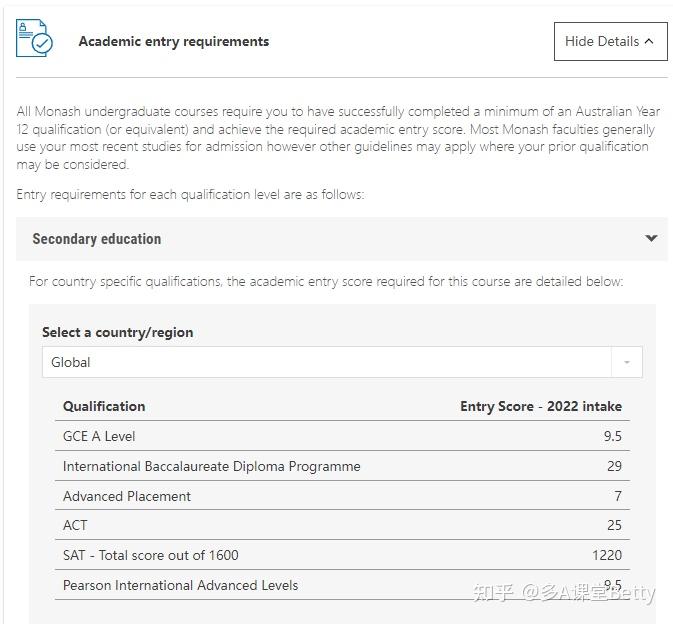Click the Advanced Placement entry score 7

pos(618,496)
